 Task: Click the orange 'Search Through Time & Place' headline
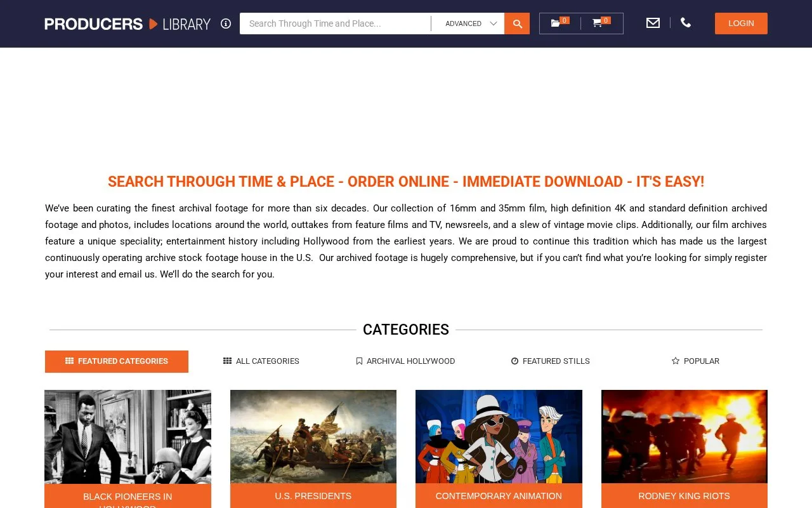point(406,182)
